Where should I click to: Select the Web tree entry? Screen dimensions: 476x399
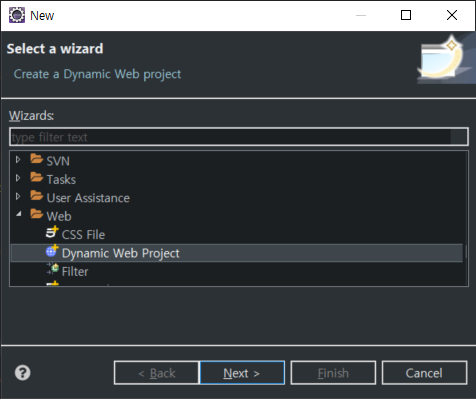click(59, 216)
